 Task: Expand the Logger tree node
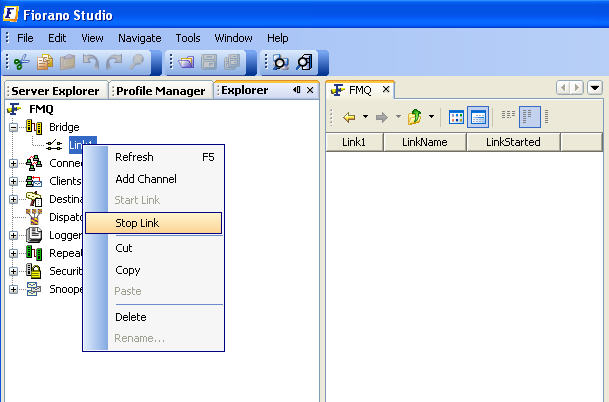[x=13, y=235]
